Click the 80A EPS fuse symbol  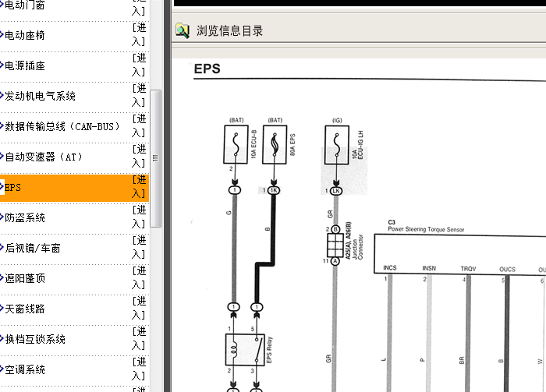pos(275,144)
